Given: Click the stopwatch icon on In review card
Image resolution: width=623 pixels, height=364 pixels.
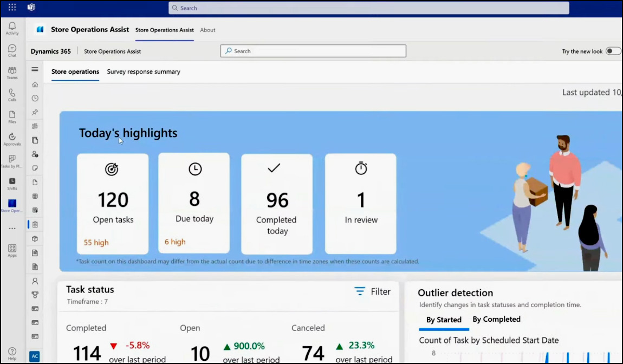Looking at the screenshot, I should pos(361,168).
